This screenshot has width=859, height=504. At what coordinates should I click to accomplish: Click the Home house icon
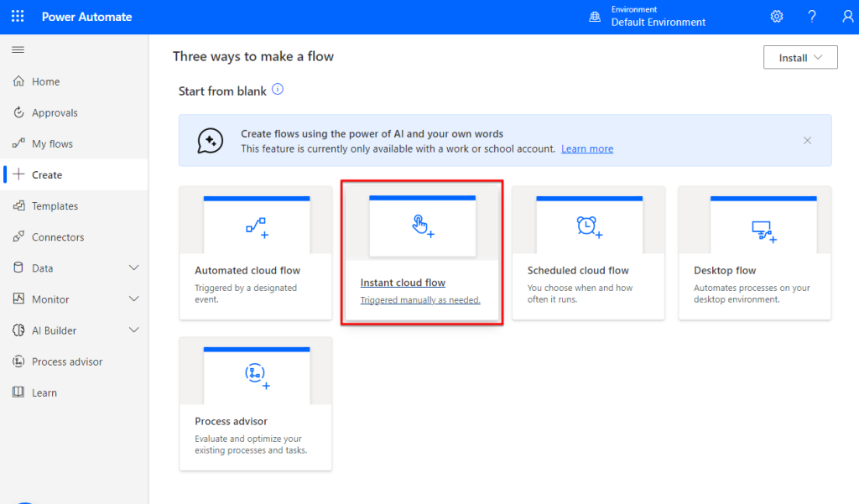[18, 81]
